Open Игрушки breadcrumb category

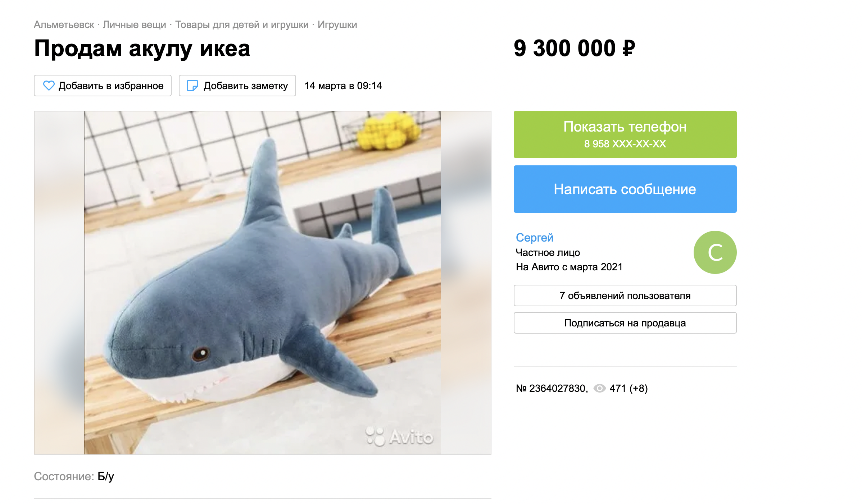(x=337, y=25)
